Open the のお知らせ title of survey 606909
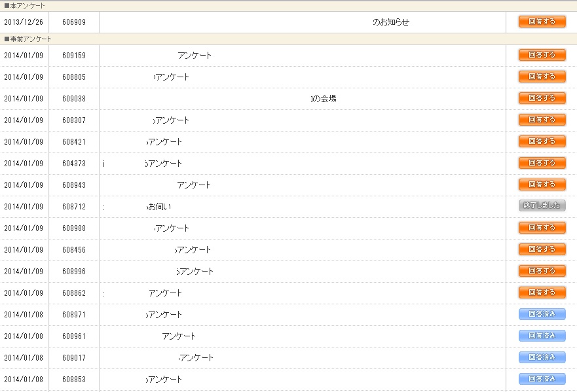The image size is (577, 392). 391,22
